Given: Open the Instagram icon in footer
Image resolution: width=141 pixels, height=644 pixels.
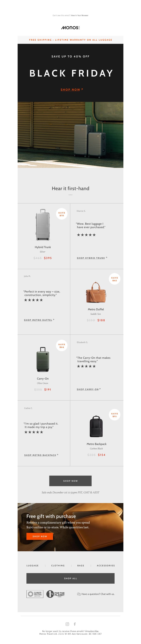Looking at the screenshot, I should (67, 624).
